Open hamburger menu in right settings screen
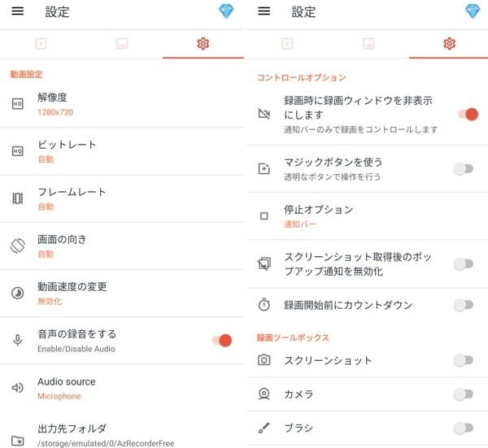 click(x=264, y=11)
